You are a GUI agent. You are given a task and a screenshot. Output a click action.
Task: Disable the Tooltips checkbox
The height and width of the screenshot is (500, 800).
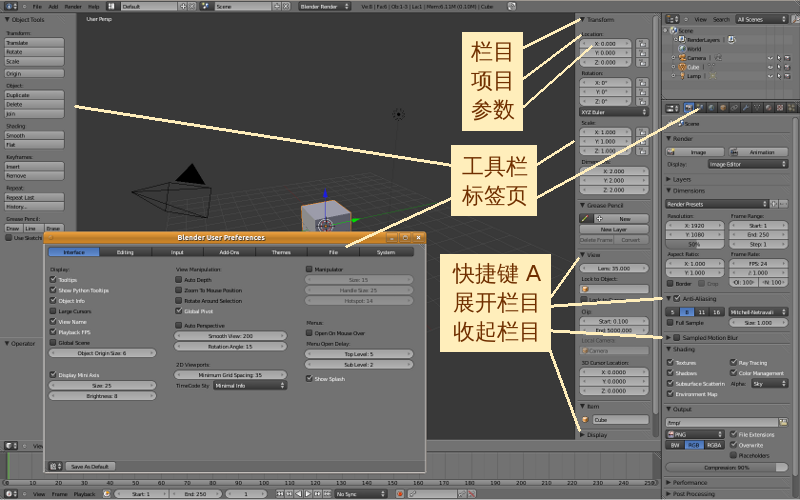pos(53,280)
